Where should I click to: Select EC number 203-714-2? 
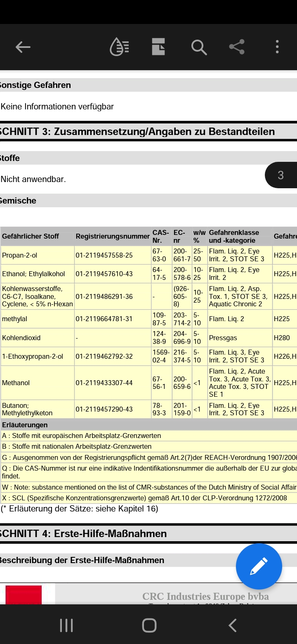[x=182, y=319]
